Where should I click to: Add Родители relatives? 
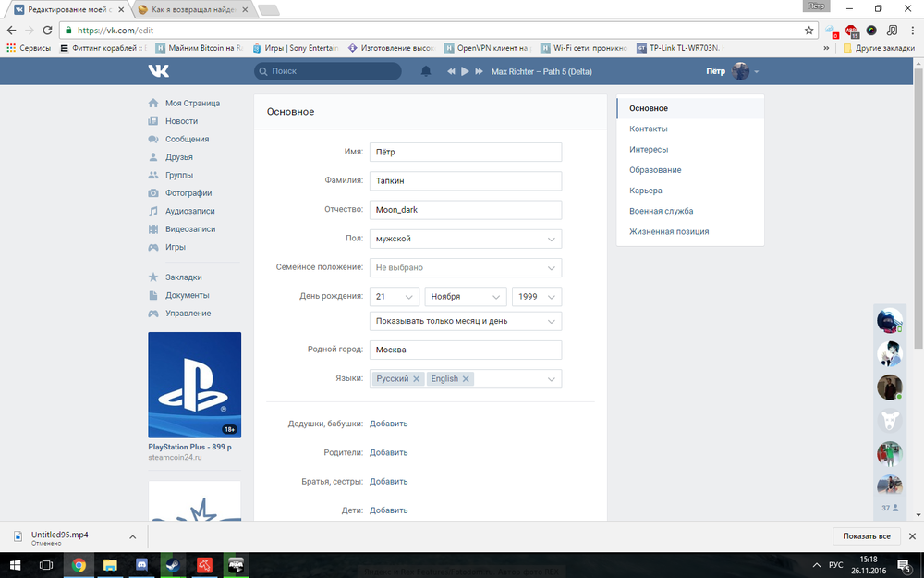(388, 452)
